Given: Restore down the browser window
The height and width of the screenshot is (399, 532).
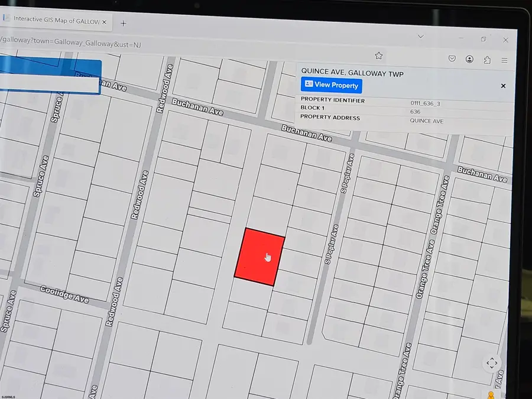Looking at the screenshot, I should click(484, 39).
